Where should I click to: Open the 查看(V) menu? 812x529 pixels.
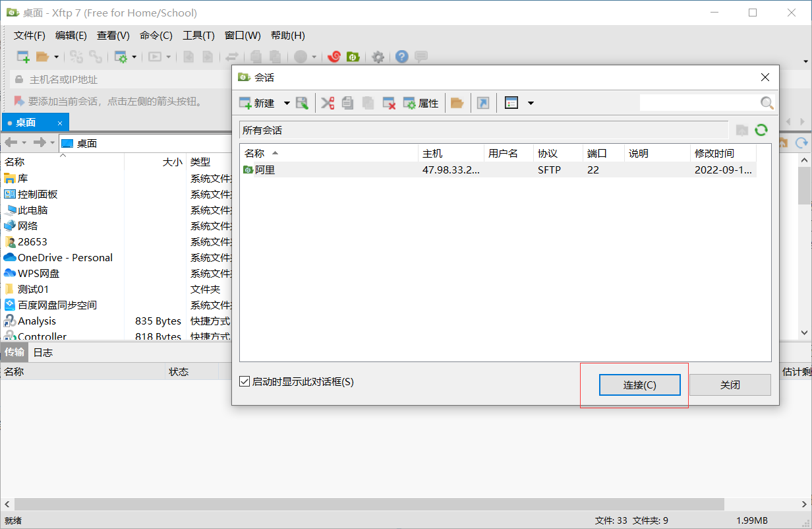(113, 36)
